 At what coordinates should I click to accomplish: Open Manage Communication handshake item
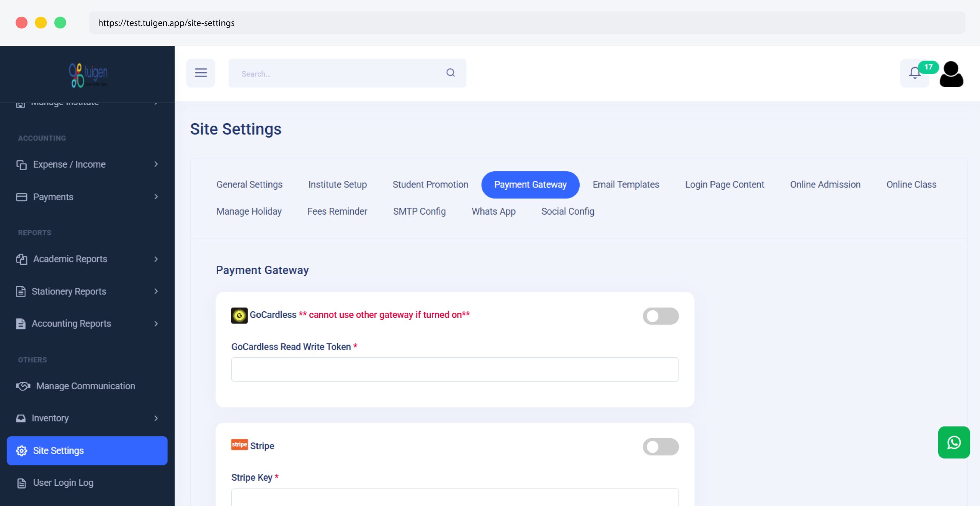[85, 386]
